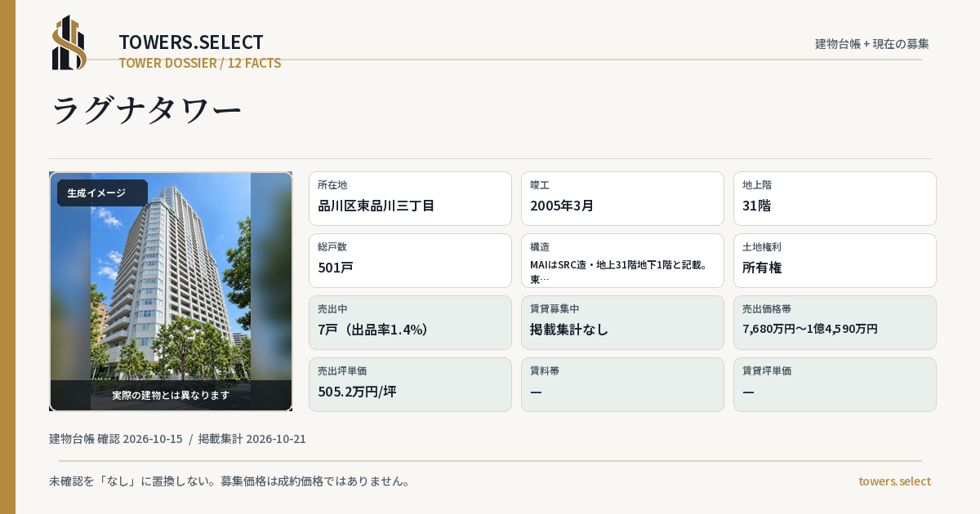Select the 竣工 2005年3月 card
The image size is (980, 514).
[x=622, y=198]
